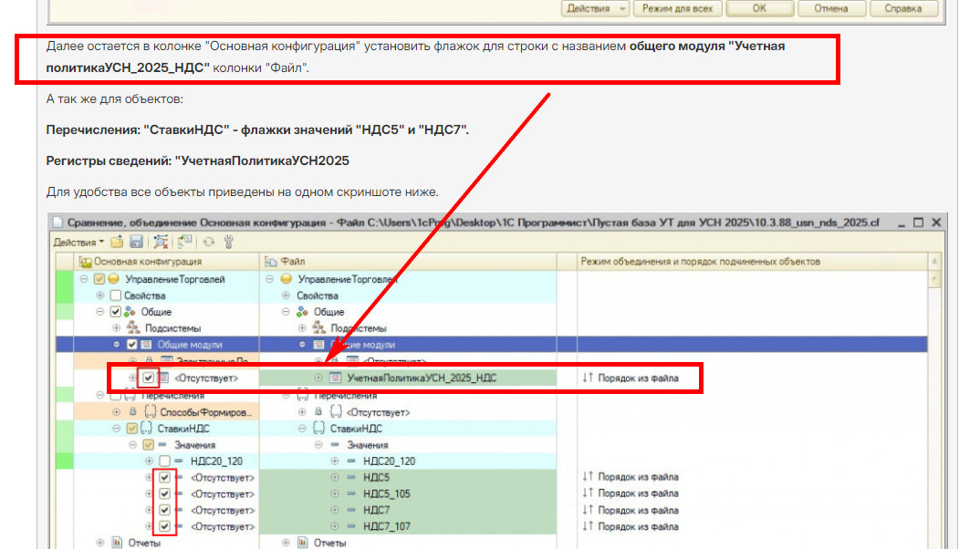Click the wrench settings toolbar icon
980x549 pixels.
click(x=229, y=242)
